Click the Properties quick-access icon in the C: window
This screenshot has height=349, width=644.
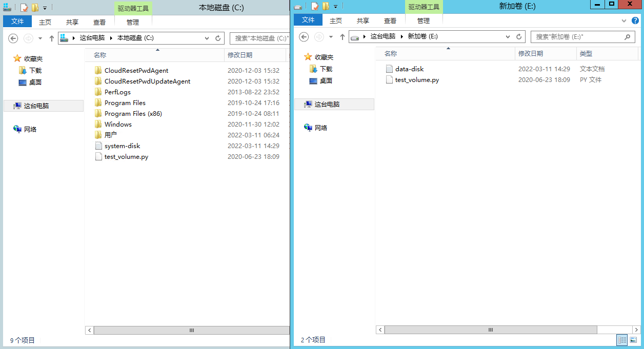click(x=24, y=8)
